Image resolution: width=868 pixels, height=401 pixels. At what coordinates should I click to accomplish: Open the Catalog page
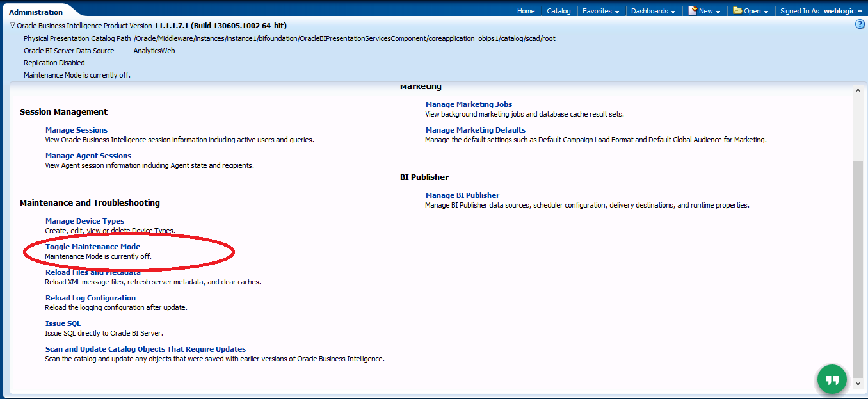(x=558, y=11)
